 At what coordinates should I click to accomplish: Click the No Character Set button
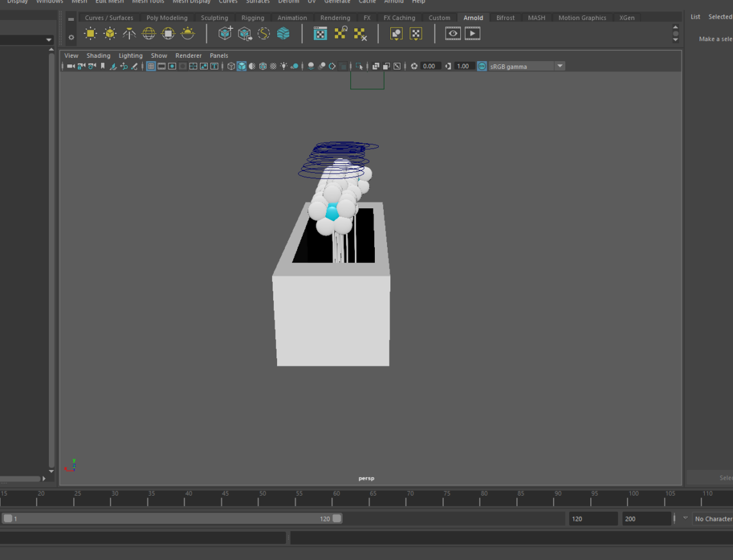pyautogui.click(x=713, y=519)
